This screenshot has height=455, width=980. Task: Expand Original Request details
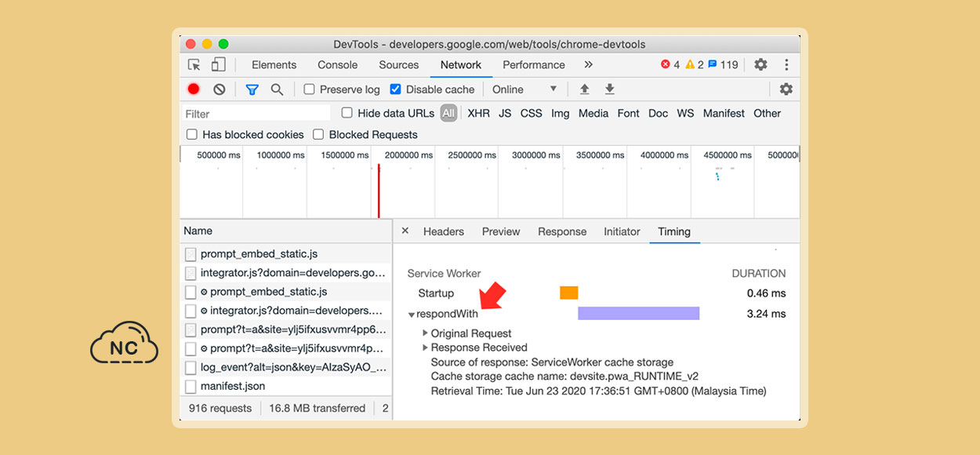click(426, 333)
